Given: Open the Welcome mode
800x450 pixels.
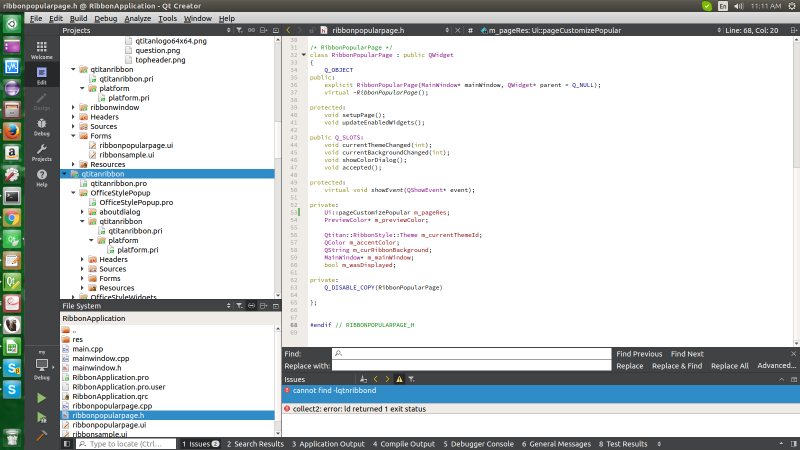Looking at the screenshot, I should 42,48.
